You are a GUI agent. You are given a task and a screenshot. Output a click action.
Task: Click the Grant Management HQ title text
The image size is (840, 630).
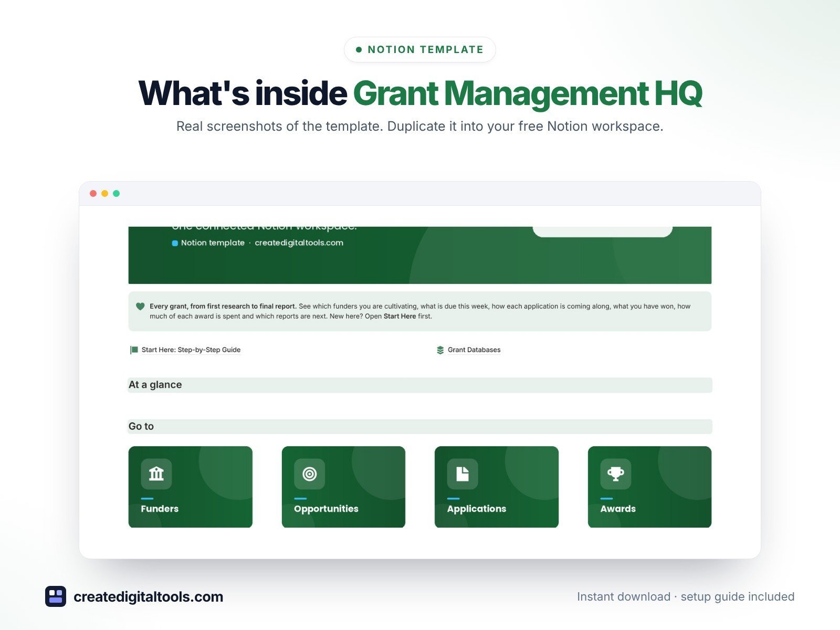click(x=528, y=93)
